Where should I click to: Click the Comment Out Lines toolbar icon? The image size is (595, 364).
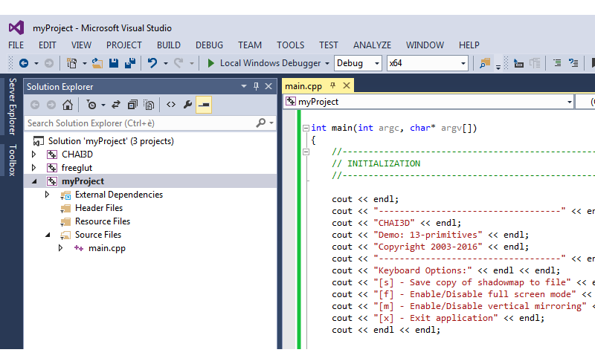[x=557, y=63]
